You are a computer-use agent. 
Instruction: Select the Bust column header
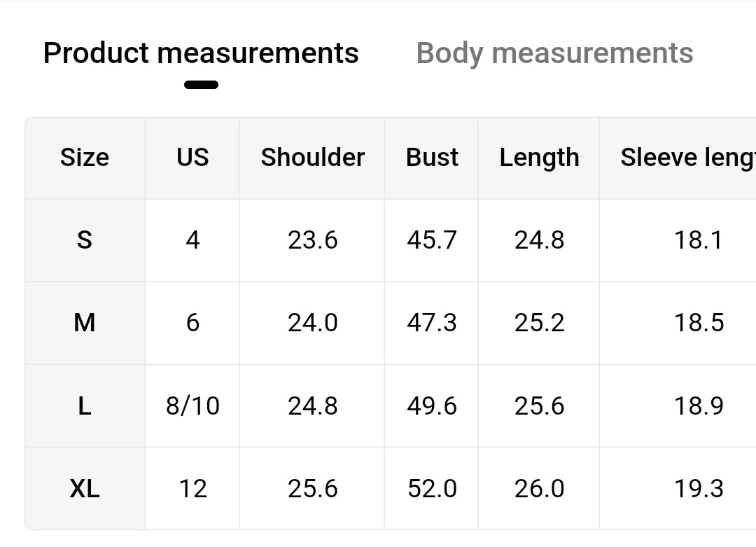tap(432, 158)
